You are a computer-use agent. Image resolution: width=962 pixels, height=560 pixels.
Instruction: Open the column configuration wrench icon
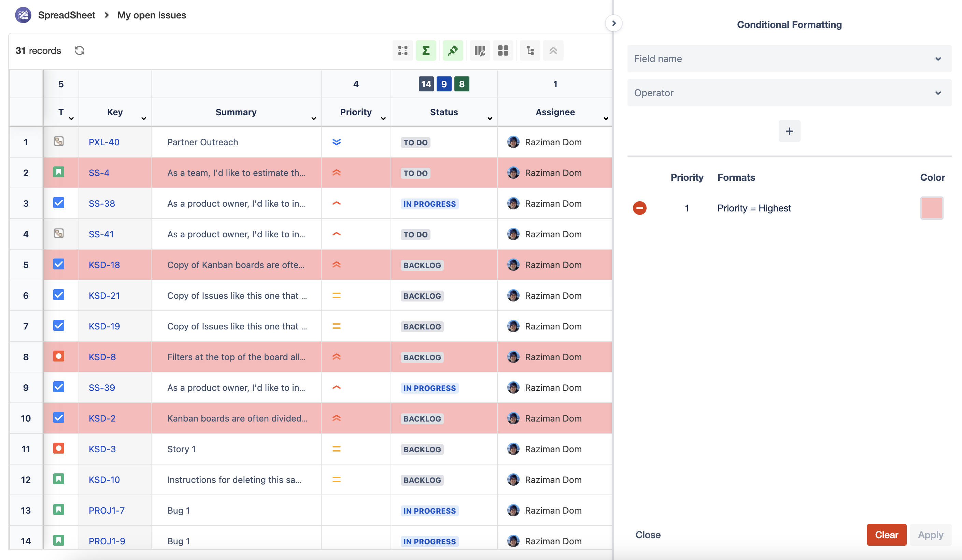tap(480, 50)
